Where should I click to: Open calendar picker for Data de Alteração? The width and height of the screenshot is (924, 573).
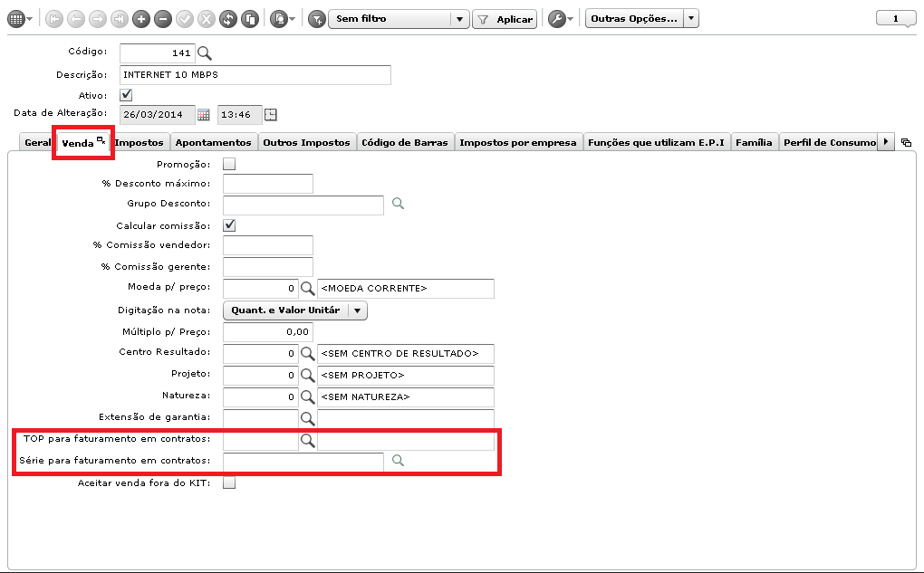point(203,115)
